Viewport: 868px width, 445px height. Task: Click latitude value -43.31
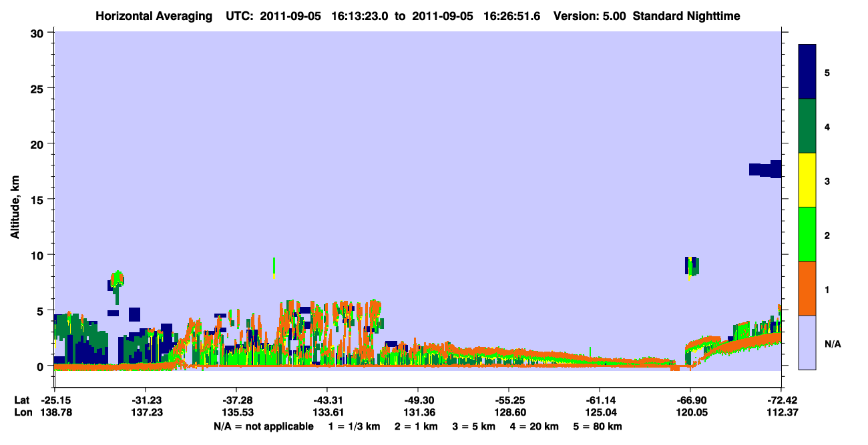click(x=327, y=400)
